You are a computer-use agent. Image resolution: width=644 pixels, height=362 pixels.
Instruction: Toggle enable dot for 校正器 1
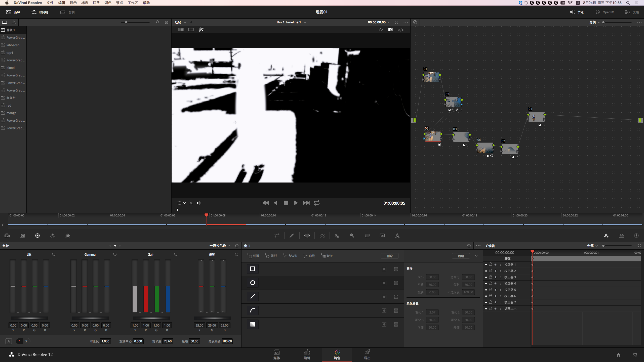coord(486,264)
